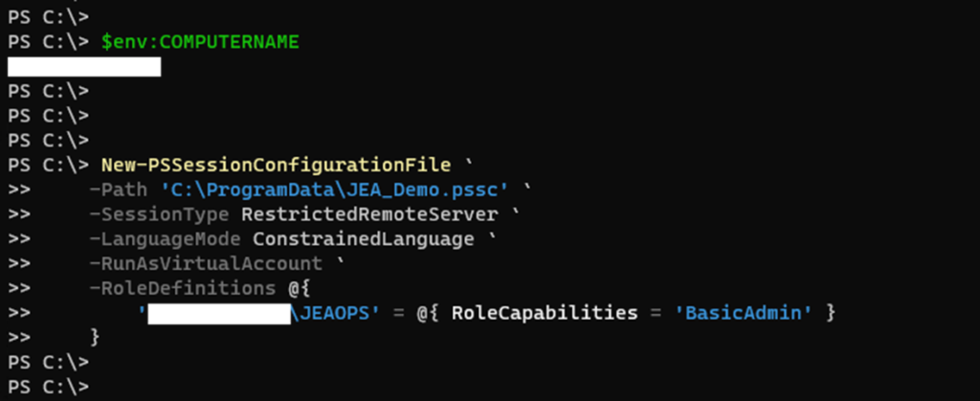Click the lone closing brace line

click(x=94, y=338)
